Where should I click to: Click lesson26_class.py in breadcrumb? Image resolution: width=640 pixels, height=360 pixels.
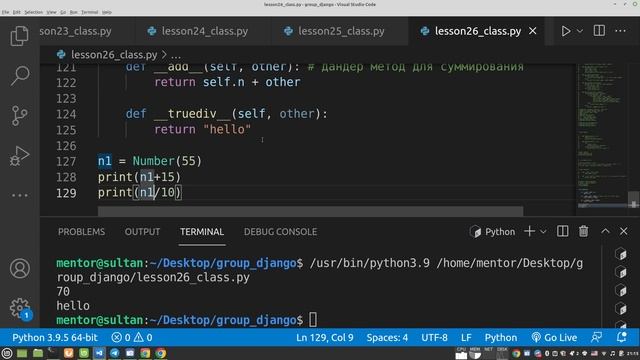click(114, 55)
